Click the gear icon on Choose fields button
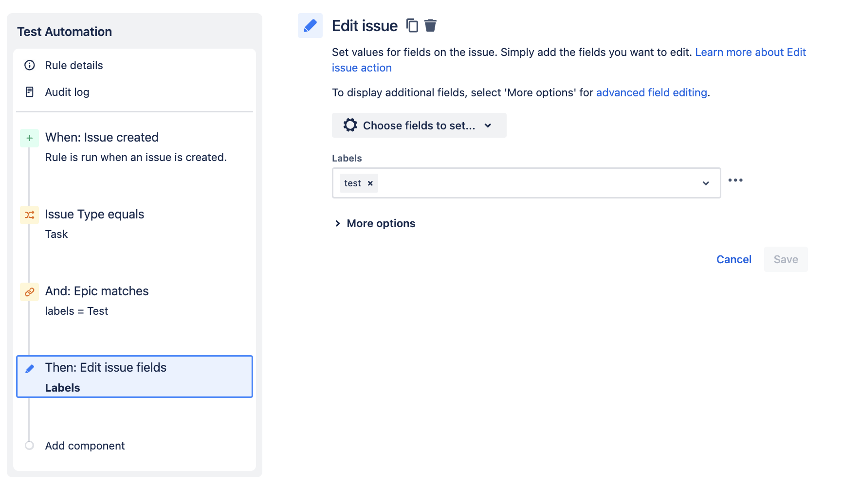 point(350,125)
